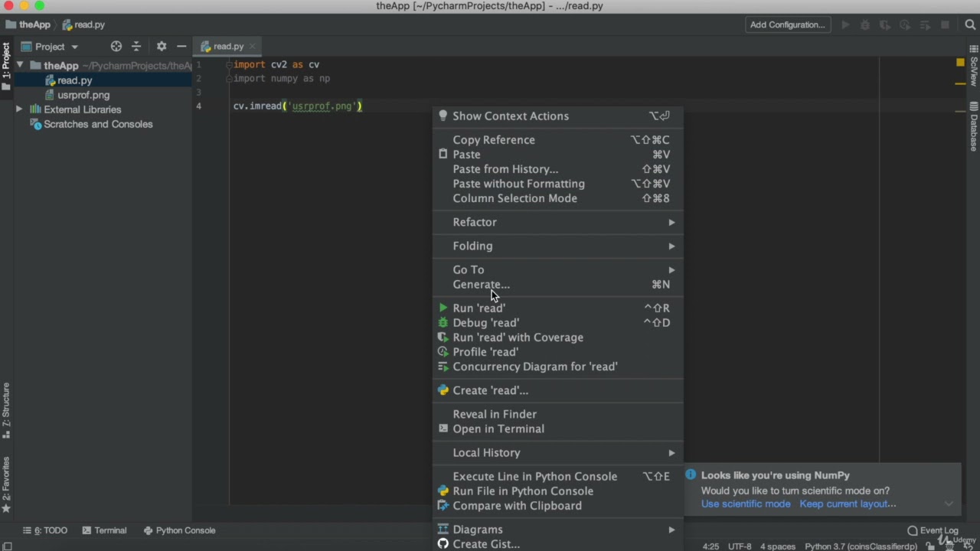980x551 pixels.
Task: Click the Use scientific mode link
Action: [x=746, y=504]
